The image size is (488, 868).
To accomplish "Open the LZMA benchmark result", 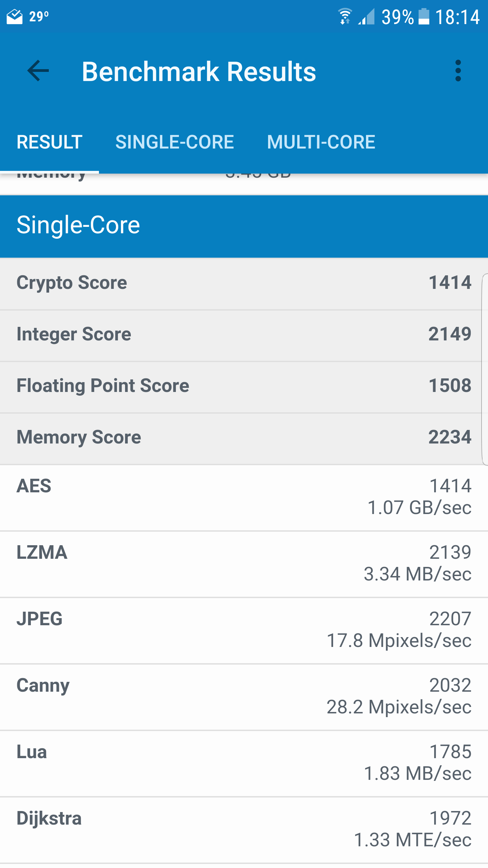I will click(x=244, y=564).
